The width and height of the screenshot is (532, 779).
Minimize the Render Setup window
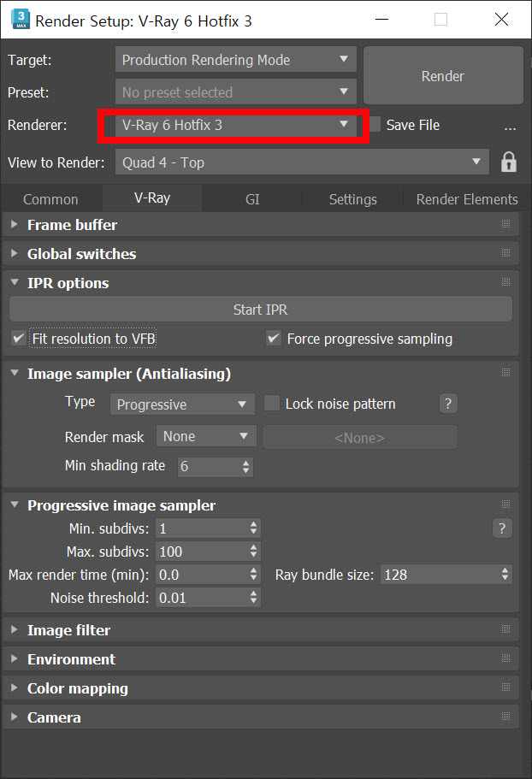pyautogui.click(x=381, y=20)
